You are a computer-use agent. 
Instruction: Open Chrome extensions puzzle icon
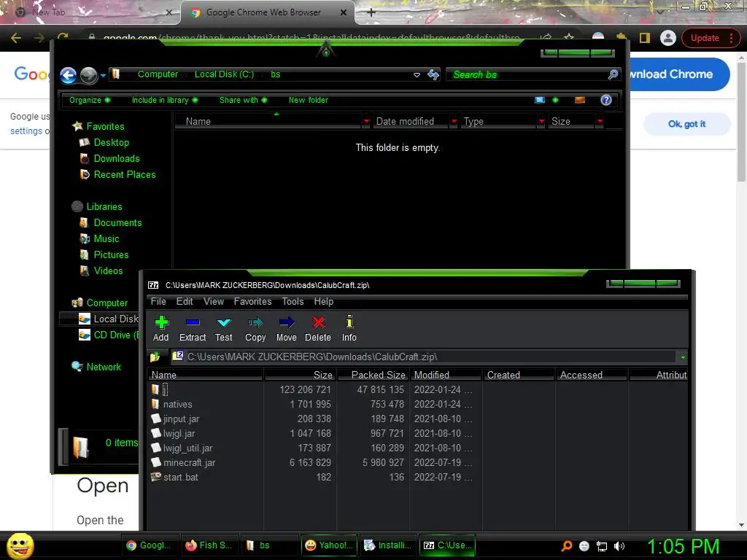click(622, 38)
